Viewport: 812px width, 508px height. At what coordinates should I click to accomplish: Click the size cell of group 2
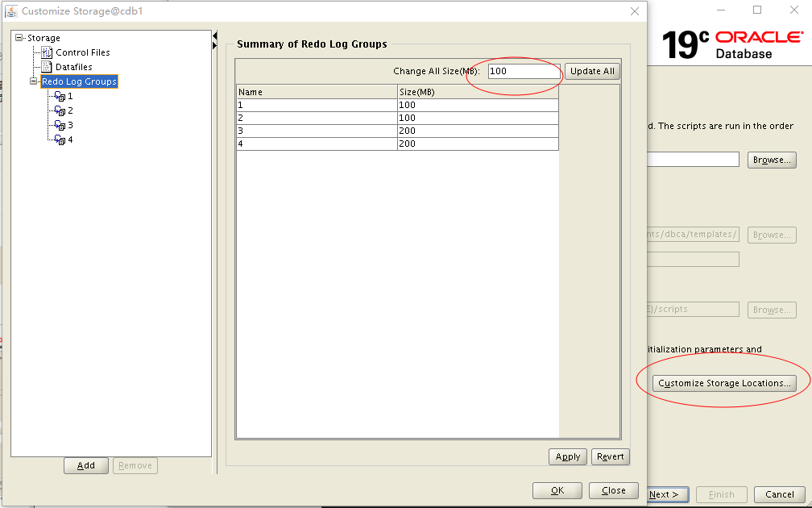(478, 118)
